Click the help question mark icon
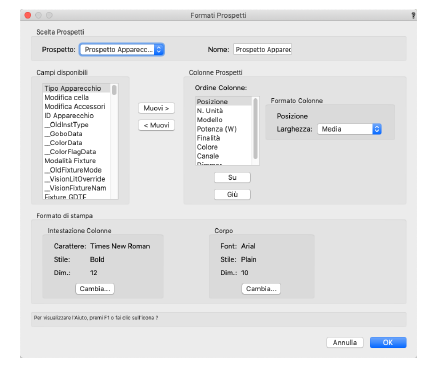The image size is (432, 365). click(x=413, y=15)
